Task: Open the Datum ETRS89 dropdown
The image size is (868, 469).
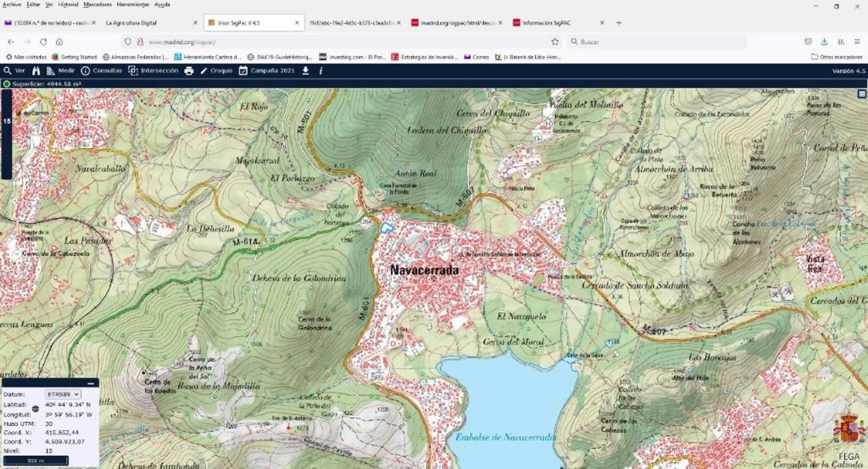Action: coord(63,394)
